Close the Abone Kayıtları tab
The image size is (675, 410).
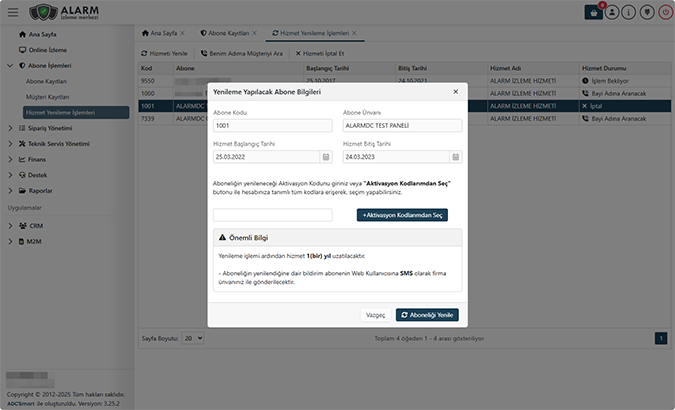(254, 33)
